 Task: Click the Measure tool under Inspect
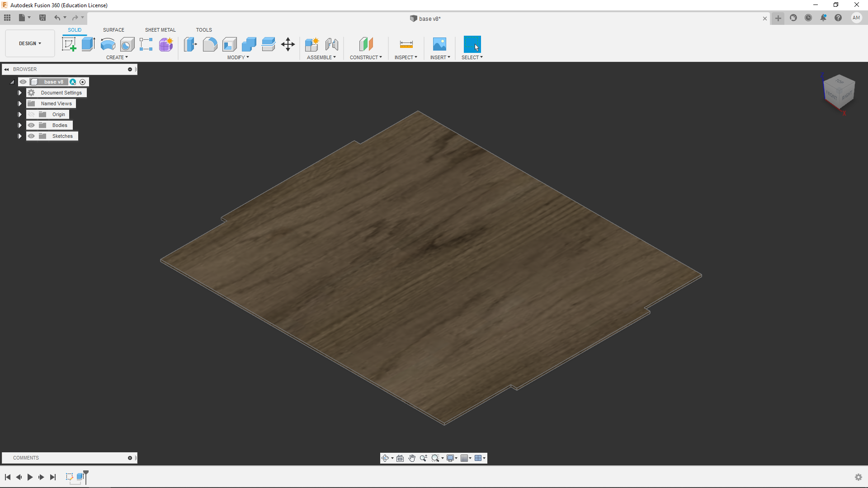tap(406, 44)
